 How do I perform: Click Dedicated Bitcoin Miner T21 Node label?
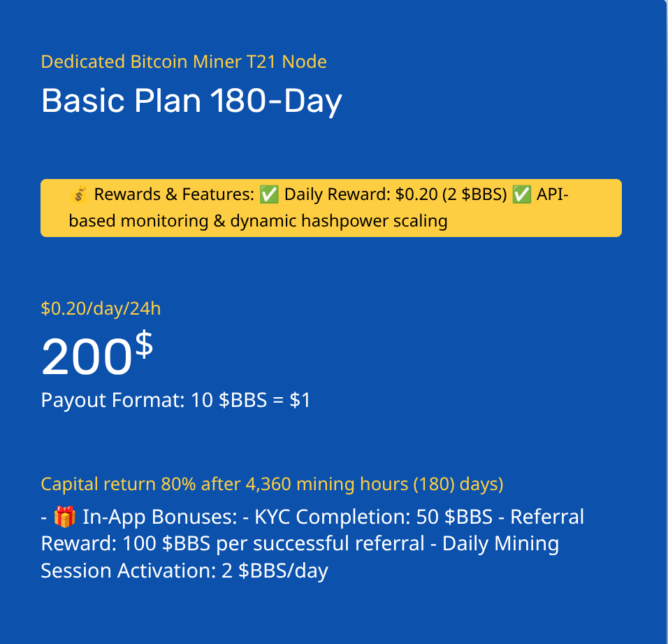pyautogui.click(x=184, y=62)
